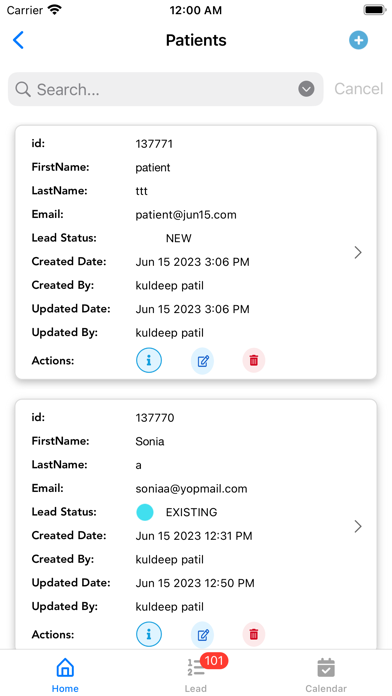Image resolution: width=392 pixels, height=696 pixels.
Task: Edit Sonia's patient record
Action: [x=202, y=635]
